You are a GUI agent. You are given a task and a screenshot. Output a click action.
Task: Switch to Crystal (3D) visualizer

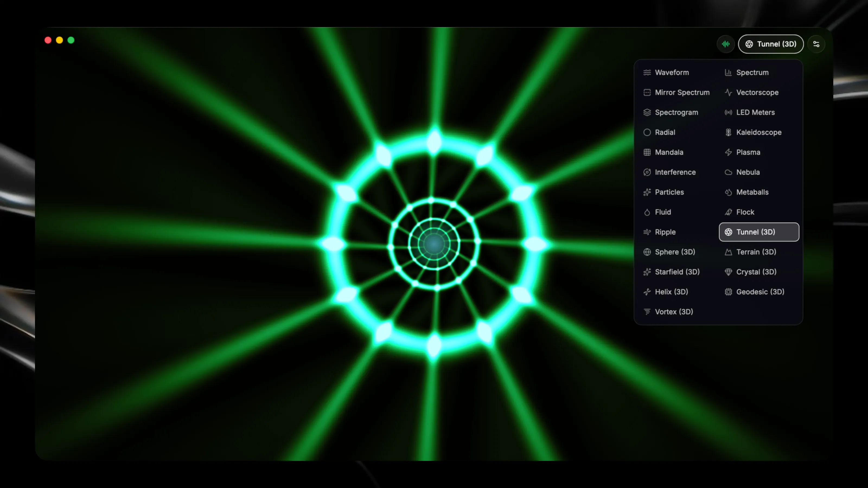click(759, 272)
